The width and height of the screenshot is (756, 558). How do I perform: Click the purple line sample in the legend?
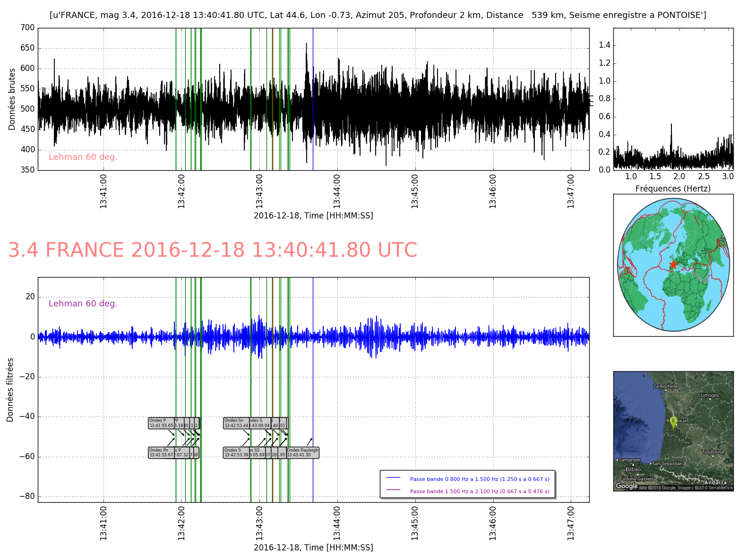click(393, 490)
